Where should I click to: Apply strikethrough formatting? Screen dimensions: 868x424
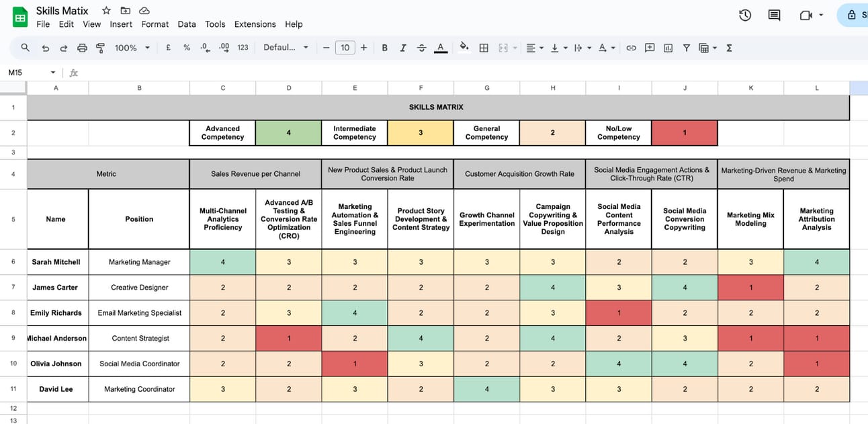click(422, 48)
